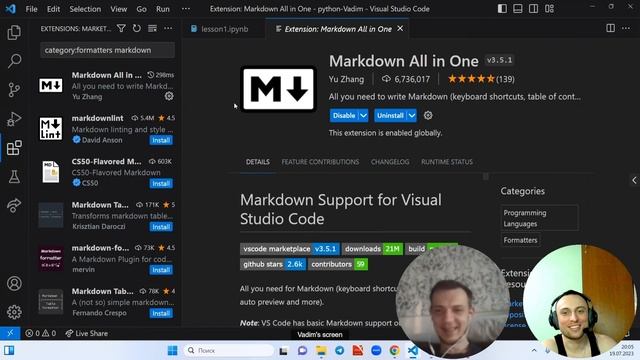Refresh the extensions list
The image size is (640, 360).
[x=137, y=28]
